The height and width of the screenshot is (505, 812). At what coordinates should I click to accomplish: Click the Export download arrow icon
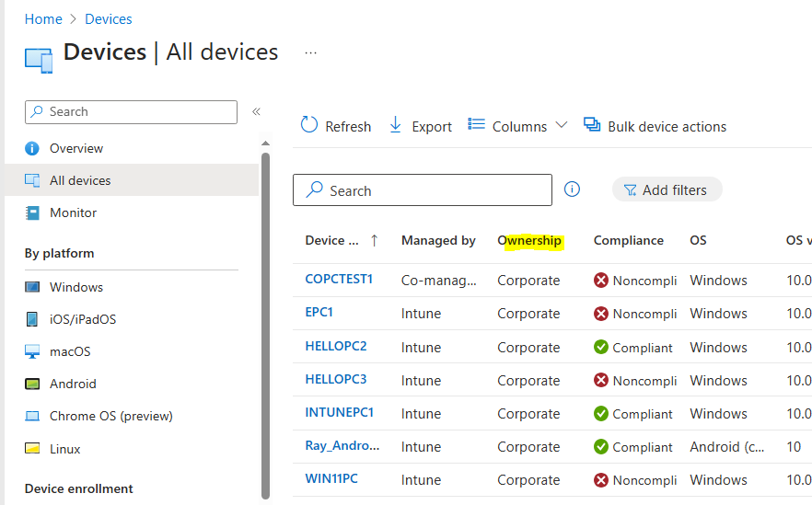click(395, 125)
